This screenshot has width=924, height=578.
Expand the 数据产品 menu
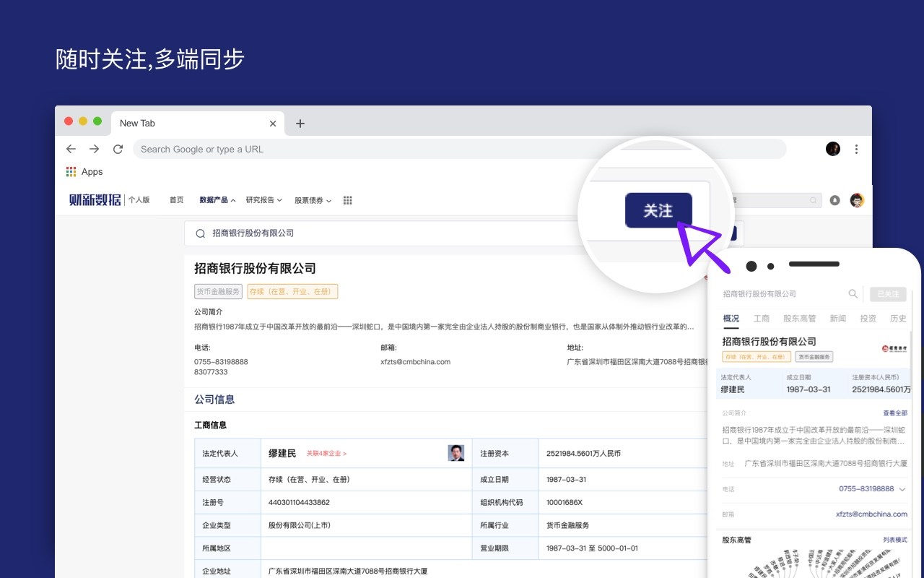coord(217,200)
